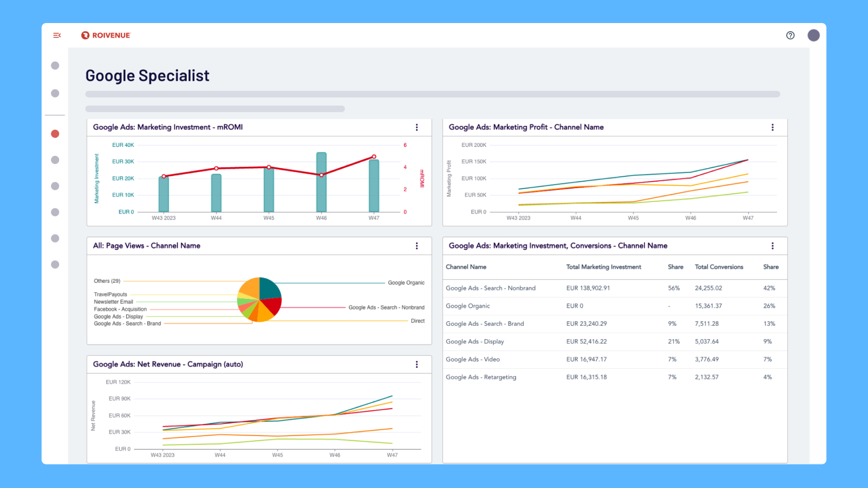The width and height of the screenshot is (868, 488).
Task: Click the last sidebar dot at the bottom
Action: [x=55, y=264]
